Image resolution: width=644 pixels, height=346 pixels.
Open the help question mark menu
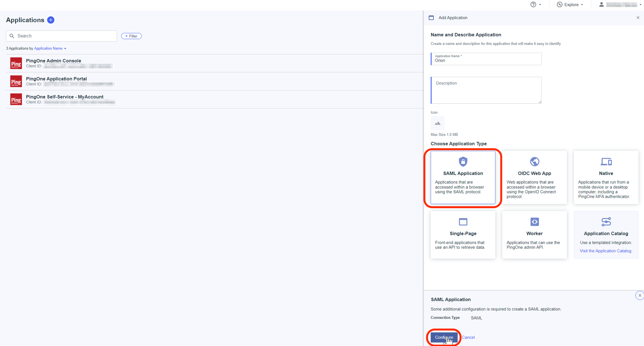click(535, 5)
